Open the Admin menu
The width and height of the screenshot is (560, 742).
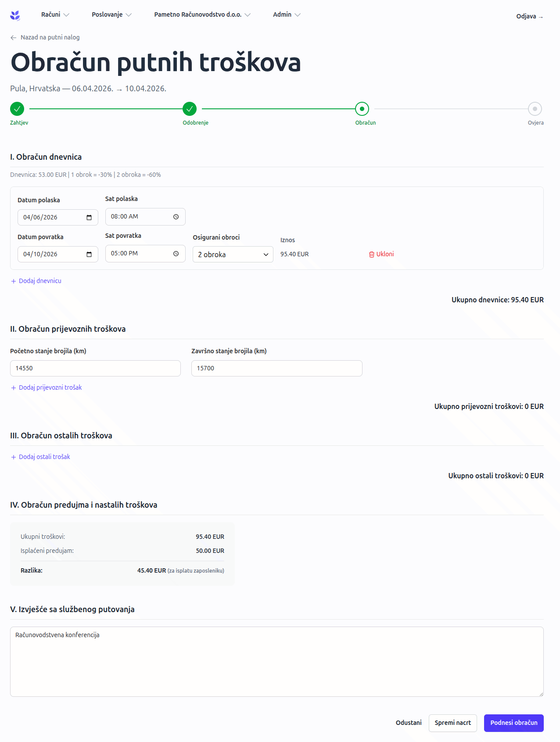click(x=286, y=14)
